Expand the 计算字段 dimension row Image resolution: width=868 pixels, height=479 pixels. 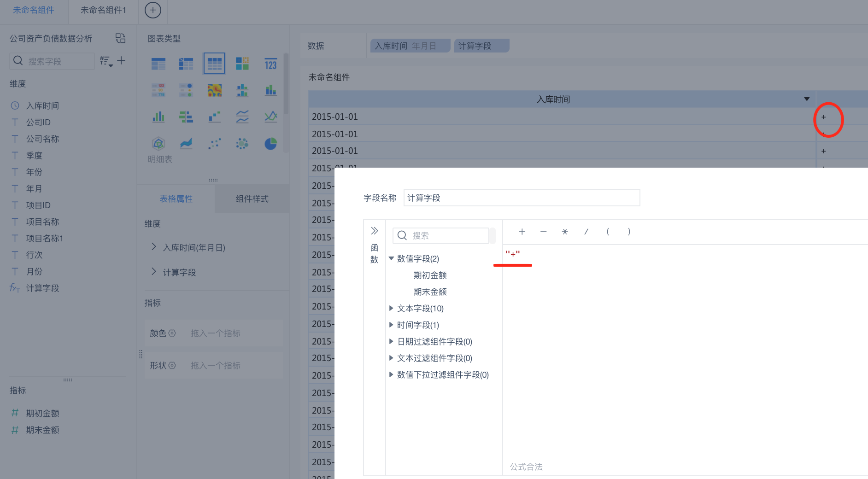(x=153, y=272)
